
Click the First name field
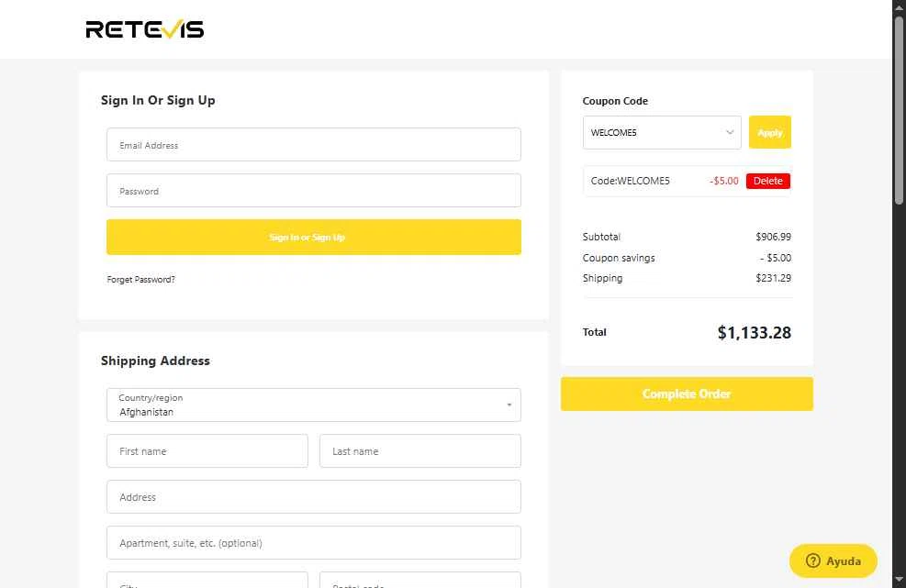(x=207, y=451)
